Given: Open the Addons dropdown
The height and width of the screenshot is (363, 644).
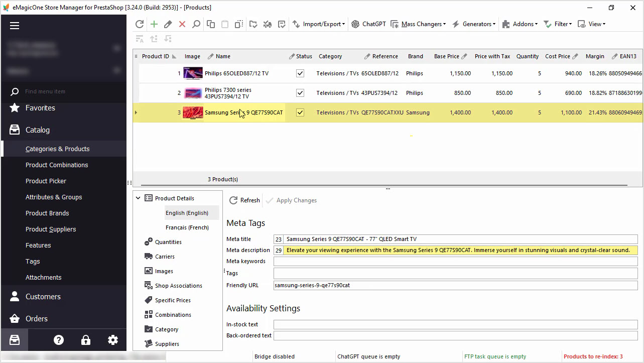Looking at the screenshot, I should point(520,24).
